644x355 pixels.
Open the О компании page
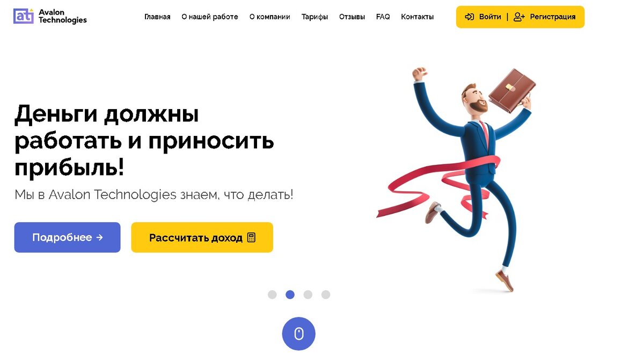click(270, 17)
